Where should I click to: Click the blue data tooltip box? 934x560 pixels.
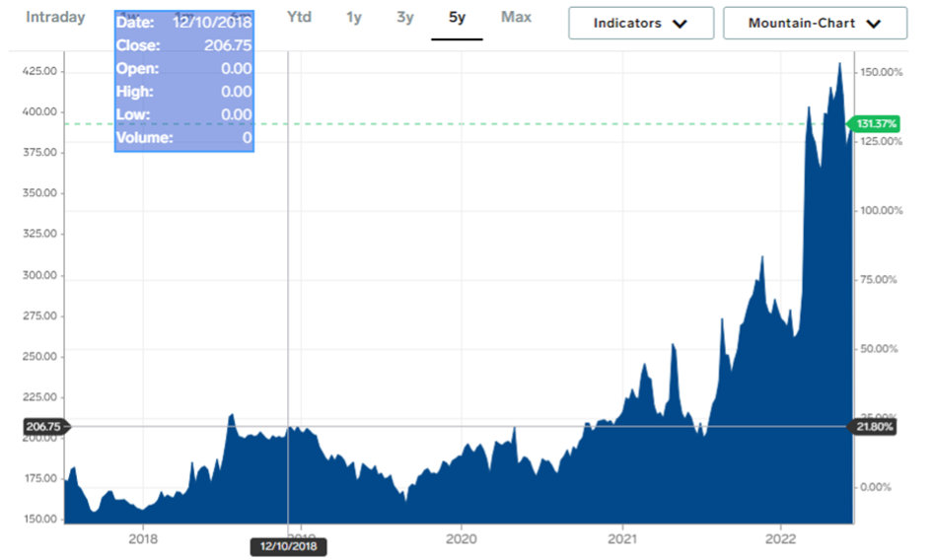[x=184, y=82]
